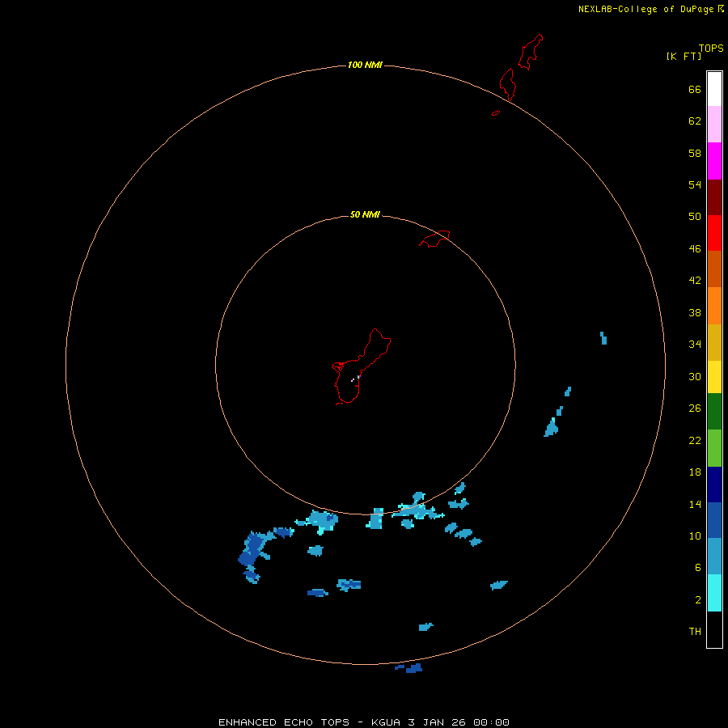Pick the dark orange legend swatch
The height and width of the screenshot is (728, 728).
714,269
